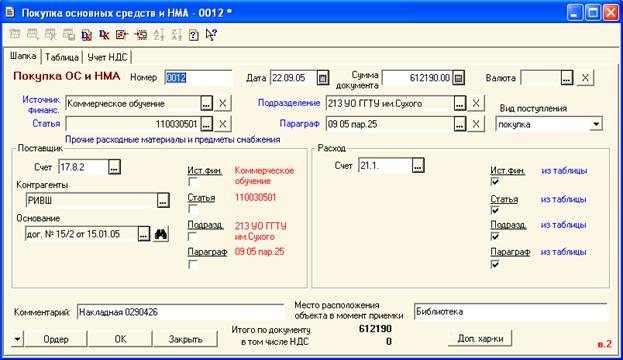Click the sort descending Z-A toolbar icon
623x360 pixels.
[176, 35]
